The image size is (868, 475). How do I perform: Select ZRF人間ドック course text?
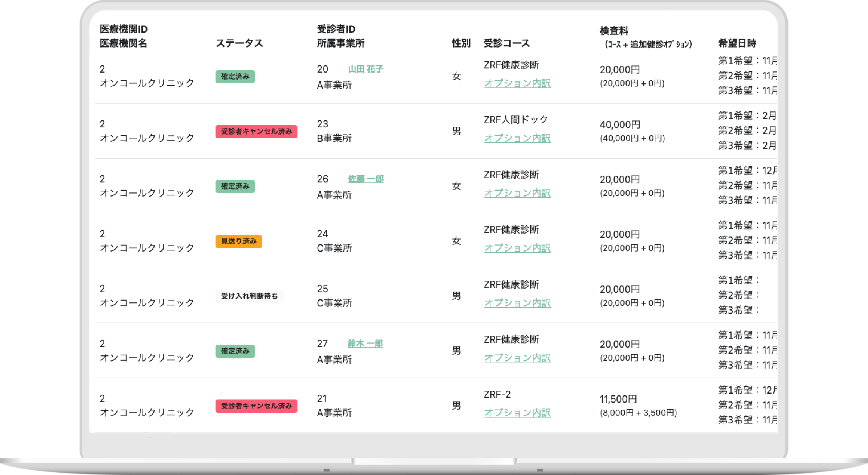coord(515,120)
